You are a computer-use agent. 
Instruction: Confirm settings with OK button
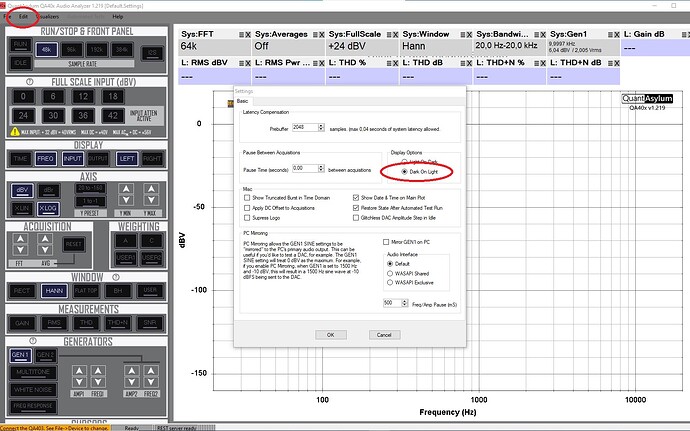tap(331, 335)
